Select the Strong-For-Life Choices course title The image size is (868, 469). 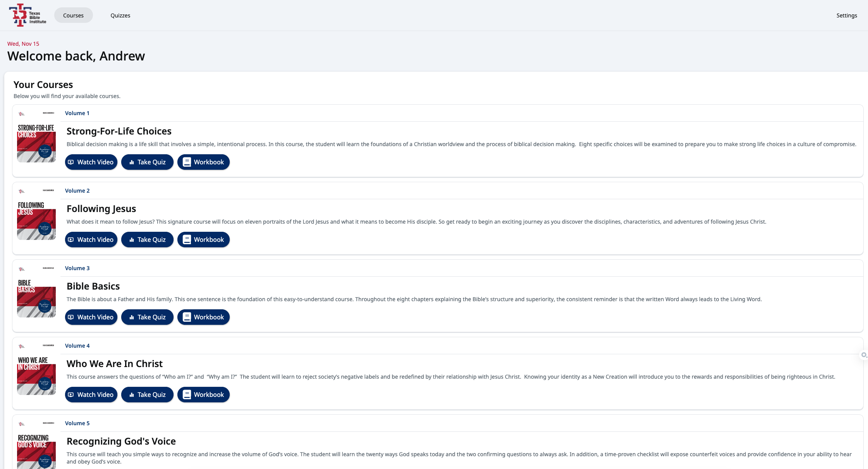pyautogui.click(x=119, y=131)
